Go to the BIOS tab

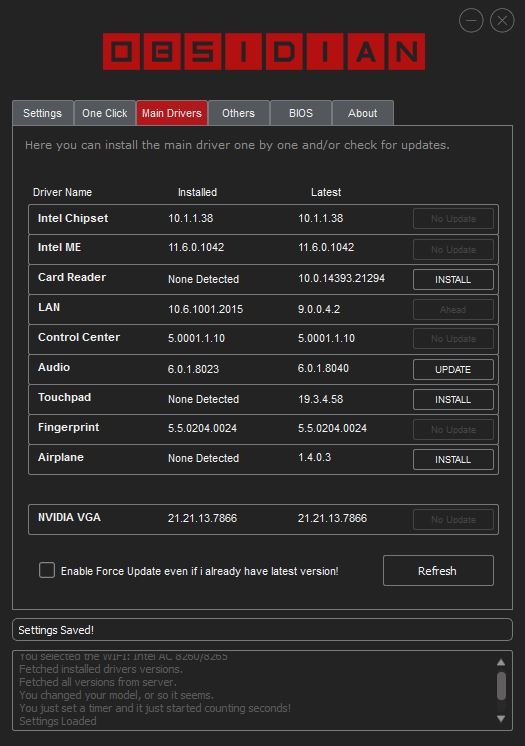tap(301, 113)
